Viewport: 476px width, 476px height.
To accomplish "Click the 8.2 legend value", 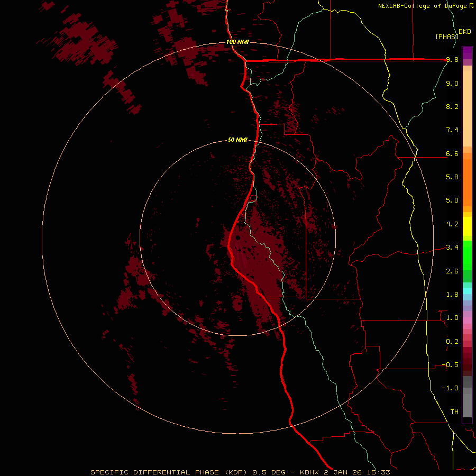I will (x=452, y=106).
